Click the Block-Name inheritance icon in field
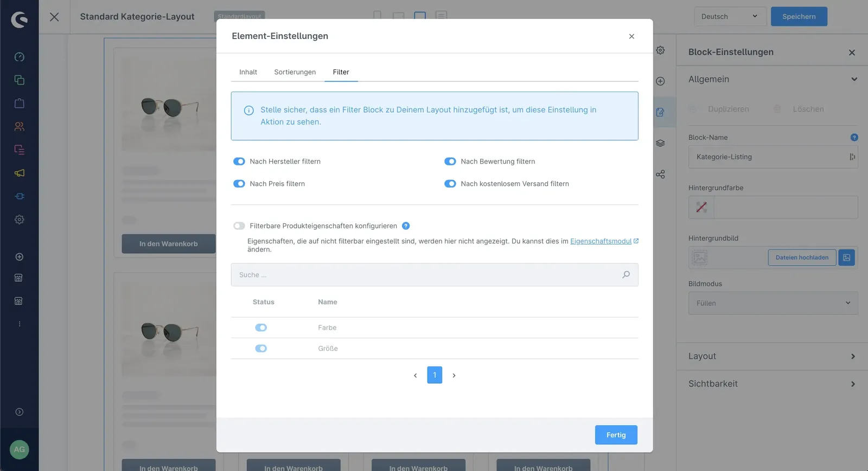Image resolution: width=868 pixels, height=471 pixels. pos(852,157)
